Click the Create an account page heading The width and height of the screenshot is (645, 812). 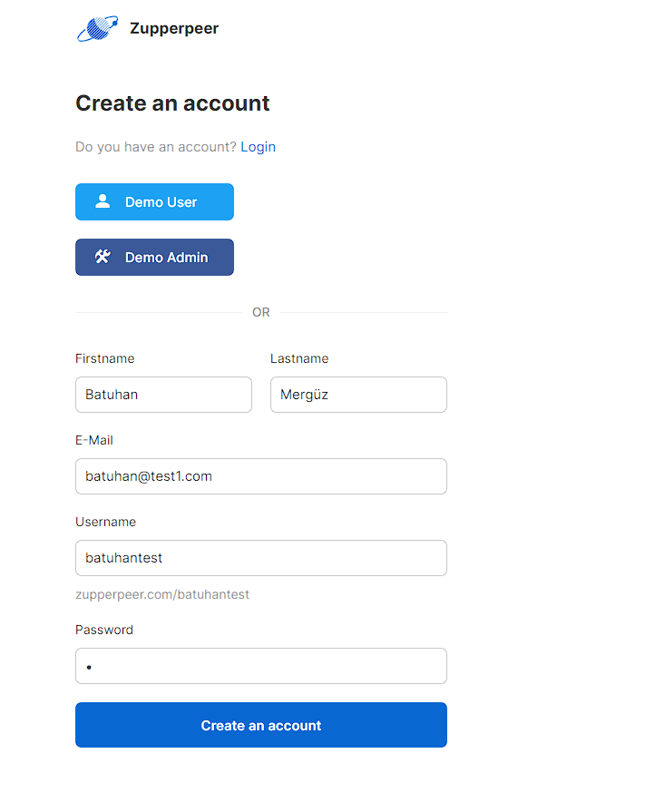click(x=172, y=103)
